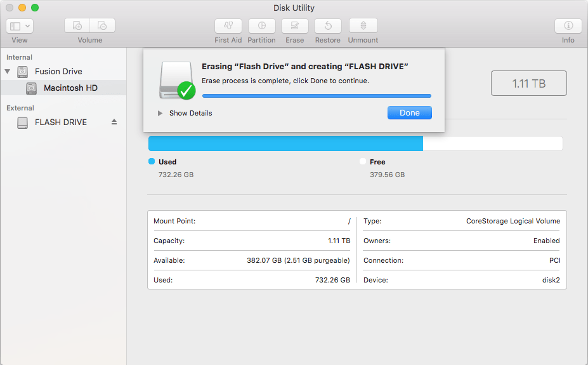Image resolution: width=588 pixels, height=365 pixels.
Task: Open the Info toolbar button
Action: pyautogui.click(x=568, y=26)
